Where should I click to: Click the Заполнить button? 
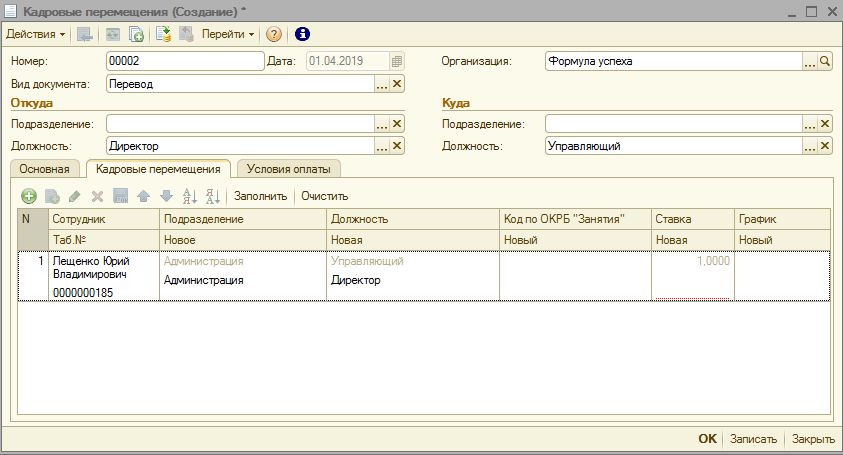[260, 196]
